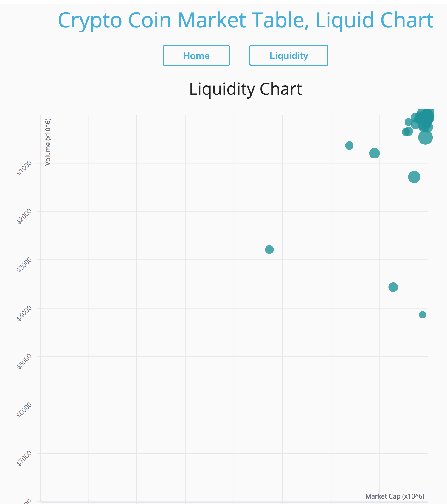This screenshot has width=447, height=504.
Task: Click the Market Cap (x10^6) axis label
Action: [395, 496]
